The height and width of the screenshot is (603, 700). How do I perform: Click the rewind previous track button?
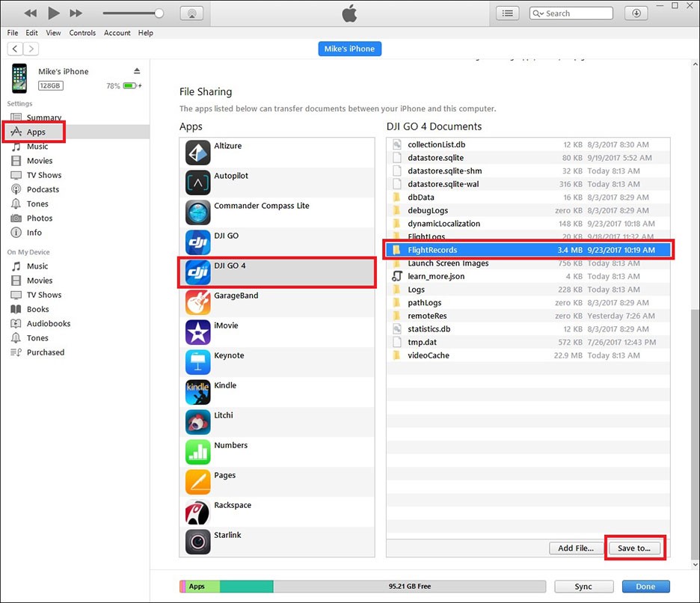coord(31,13)
